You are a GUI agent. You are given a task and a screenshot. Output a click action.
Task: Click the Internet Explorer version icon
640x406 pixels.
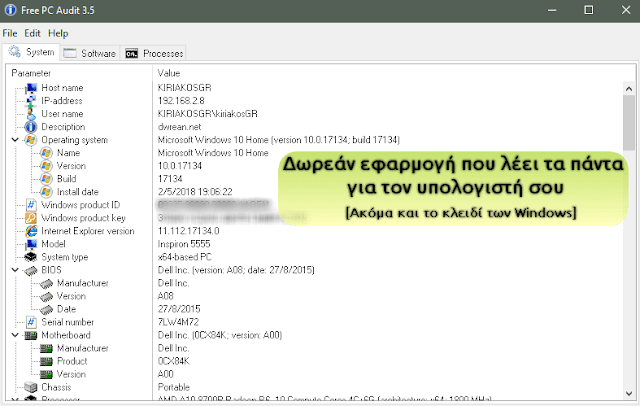(x=31, y=231)
